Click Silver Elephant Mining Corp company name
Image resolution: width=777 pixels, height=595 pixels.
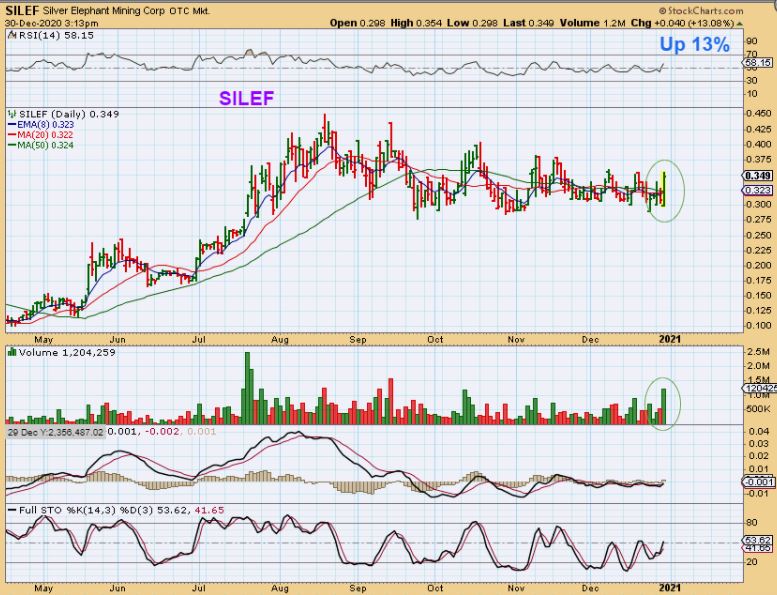pos(105,11)
